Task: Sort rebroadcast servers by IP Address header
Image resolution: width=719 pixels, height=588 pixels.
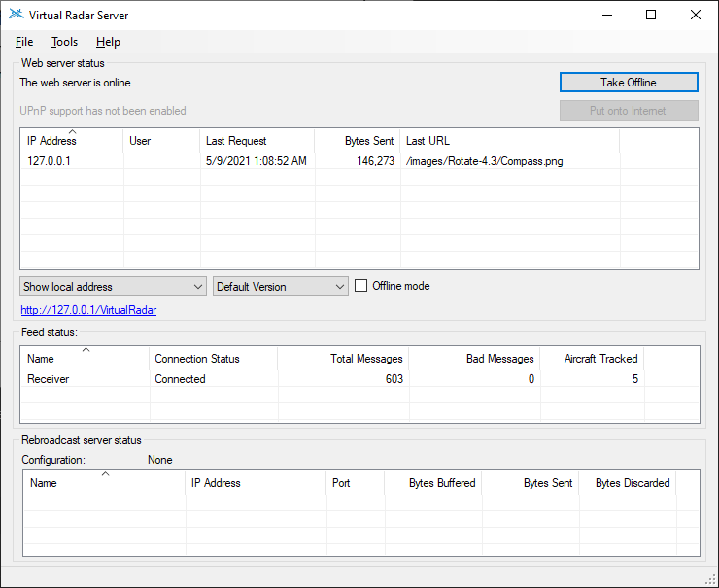Action: (x=257, y=482)
